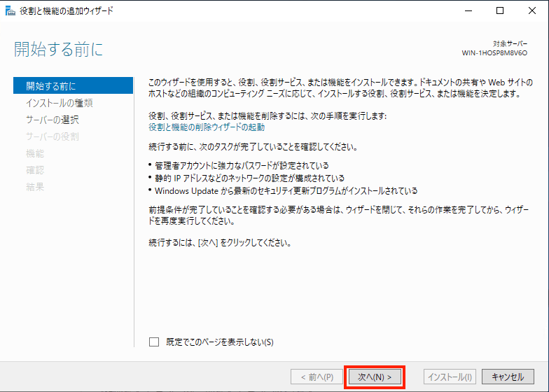Viewport: 549px width, 392px height.
Task: Click the wizard icon in title bar
Action: click(x=11, y=11)
